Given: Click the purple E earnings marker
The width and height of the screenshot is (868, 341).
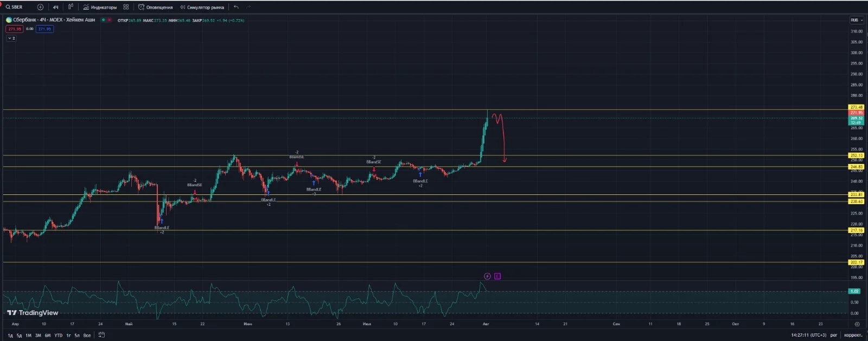Looking at the screenshot, I should [497, 276].
